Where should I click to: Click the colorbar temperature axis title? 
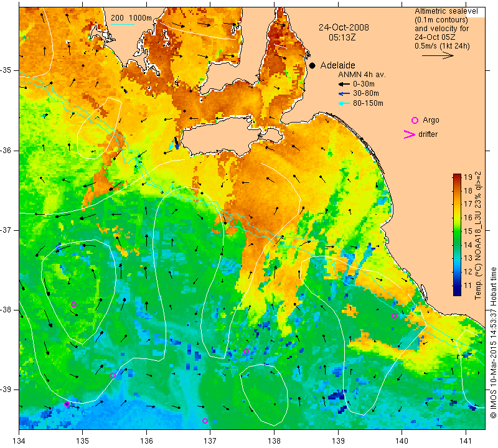[478, 235]
